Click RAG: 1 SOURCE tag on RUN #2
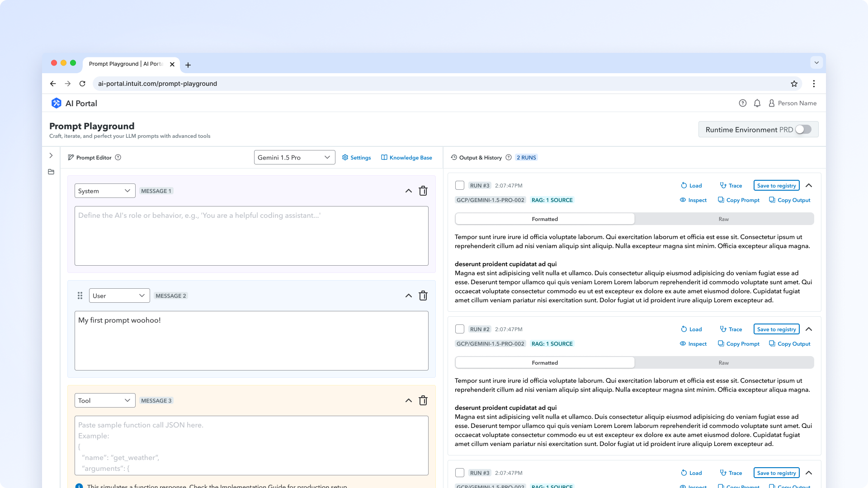 click(552, 344)
